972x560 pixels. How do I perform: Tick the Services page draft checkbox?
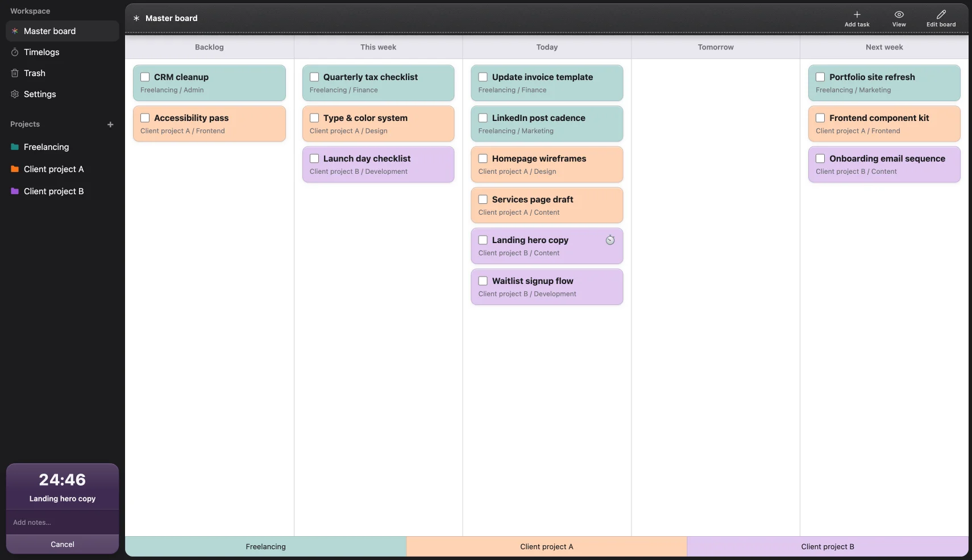(483, 199)
